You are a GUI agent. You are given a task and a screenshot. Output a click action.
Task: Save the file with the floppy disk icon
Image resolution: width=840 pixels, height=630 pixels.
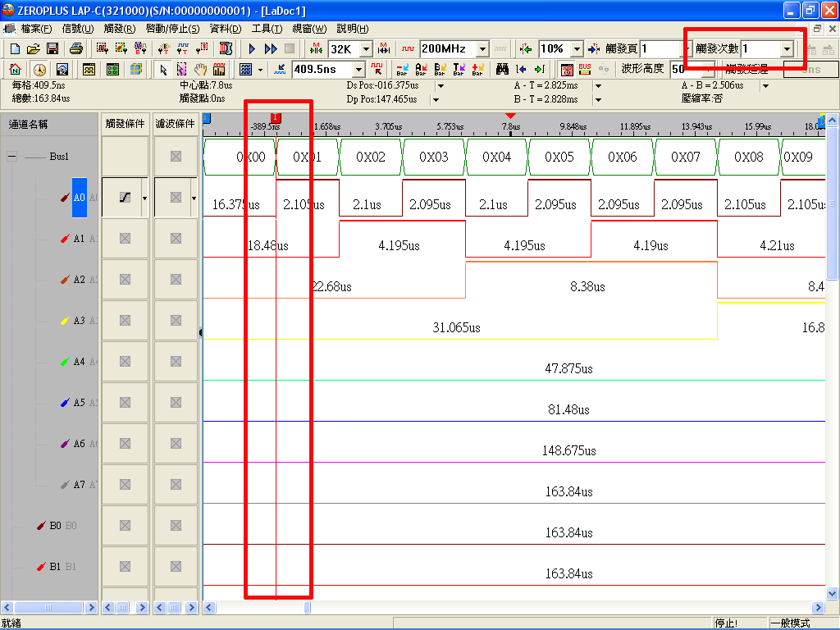52,49
